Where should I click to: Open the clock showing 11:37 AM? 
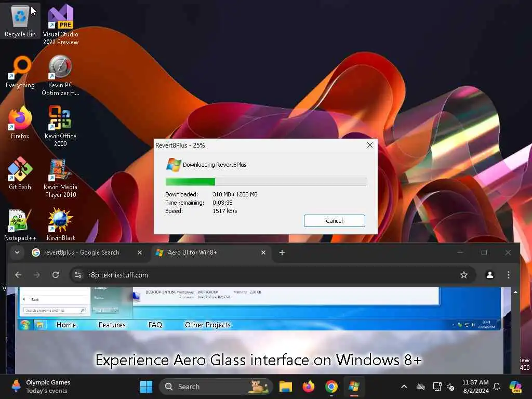point(475,387)
